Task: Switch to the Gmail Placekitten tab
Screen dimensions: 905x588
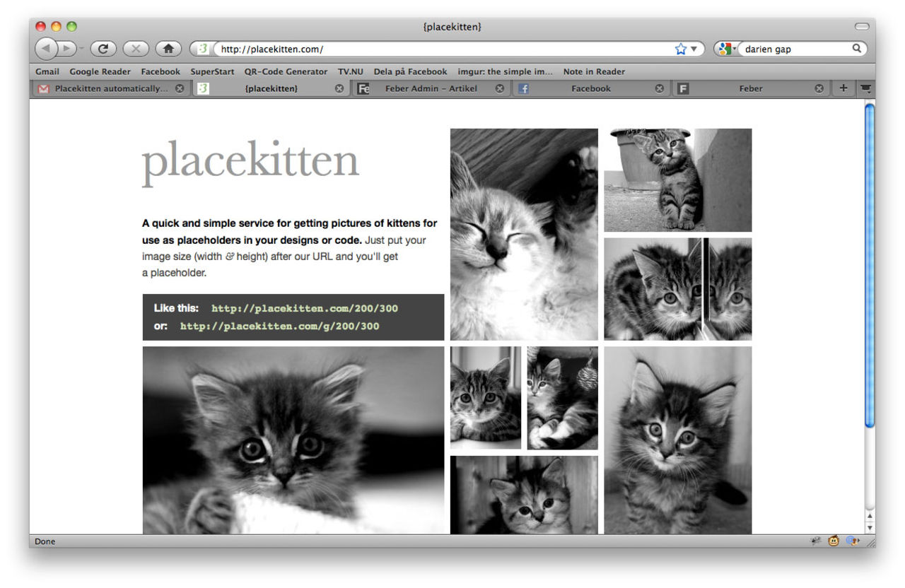Action: pos(111,88)
